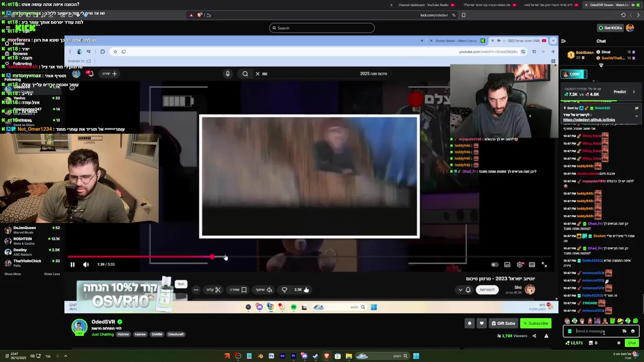Image resolution: width=644 pixels, height=362 pixels.
Task: Pause the streamed YouTube video
Action: pyautogui.click(x=72, y=264)
